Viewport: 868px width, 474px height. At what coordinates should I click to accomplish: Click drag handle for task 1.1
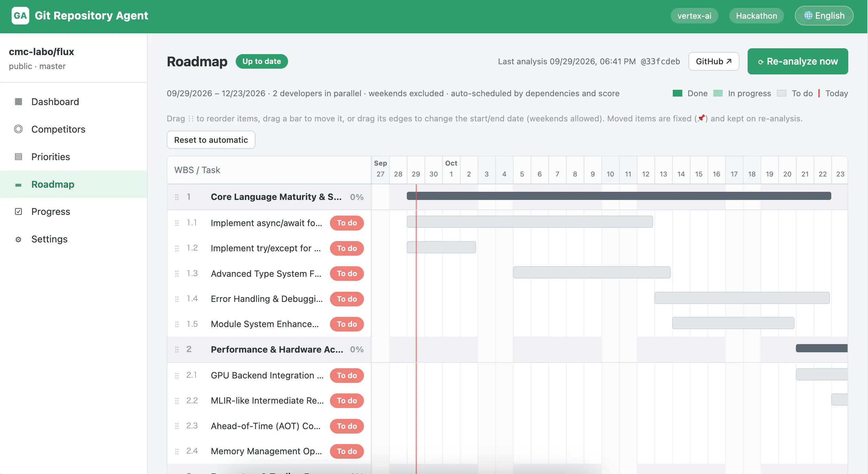(x=177, y=223)
